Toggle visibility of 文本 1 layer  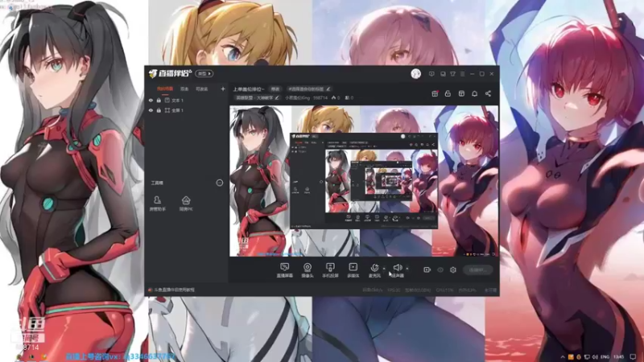coord(151,100)
